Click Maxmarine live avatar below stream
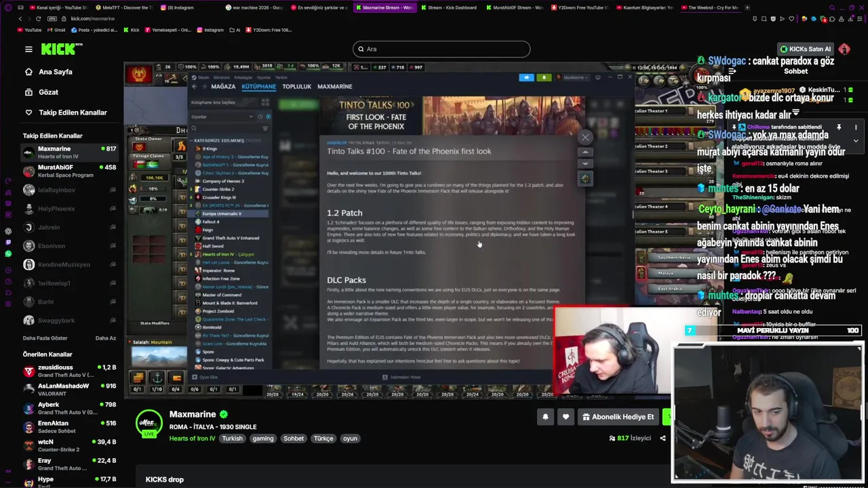 point(149,424)
